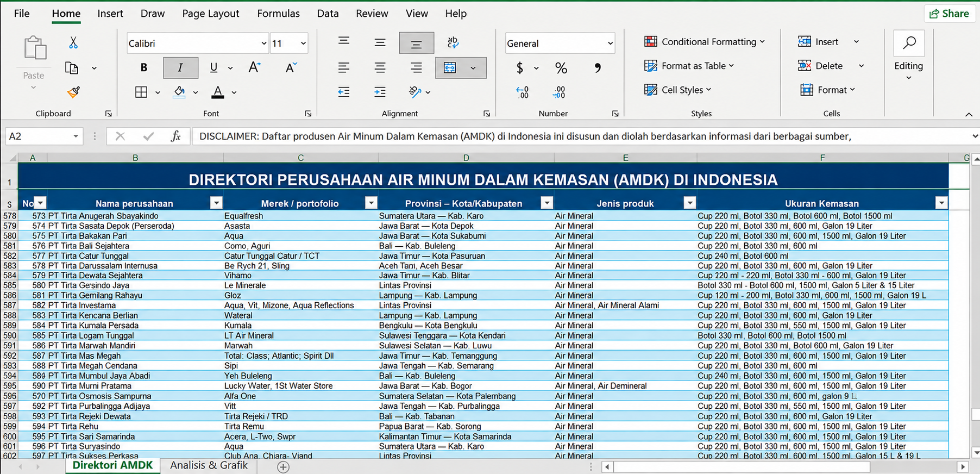Toggle Center horizontal alignment
Viewport: 980px width, 474px height.
380,68
